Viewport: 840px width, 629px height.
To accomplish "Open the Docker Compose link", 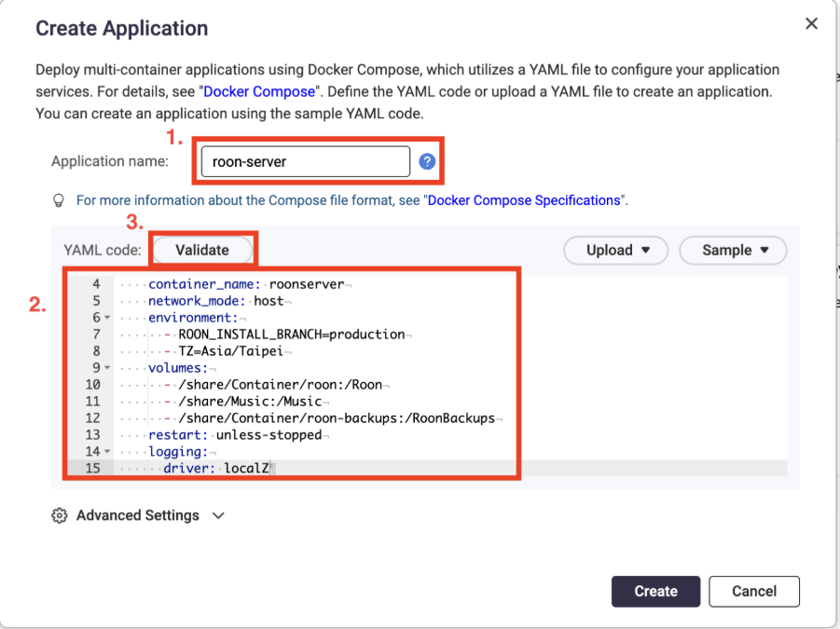I will (x=259, y=91).
